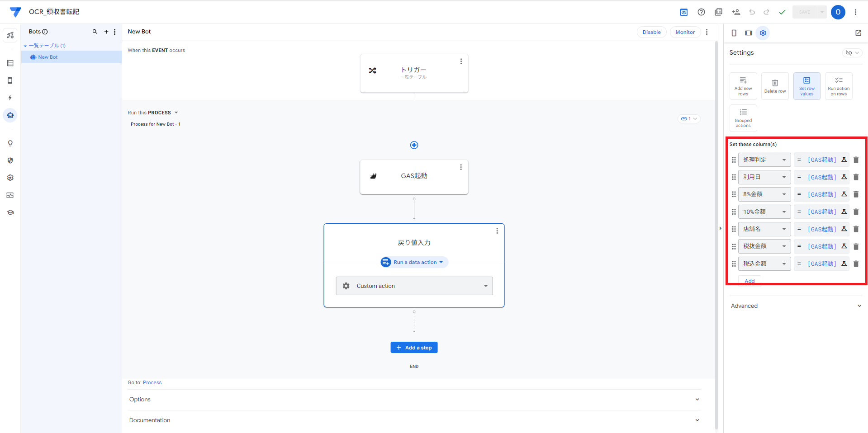The height and width of the screenshot is (433, 868).
Task: Open the app preview icon
Action: tap(684, 12)
